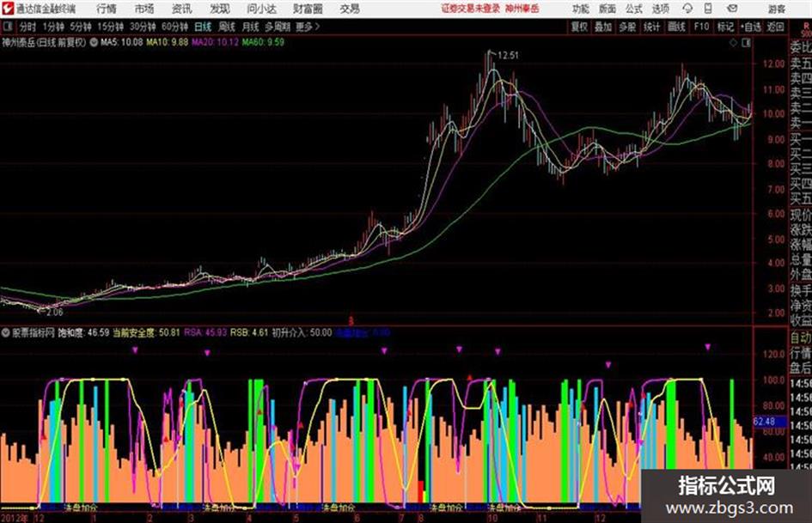Expand the sub-chart indicator dropdown arrow
Viewport: 812px width, 523px height.
click(6, 333)
